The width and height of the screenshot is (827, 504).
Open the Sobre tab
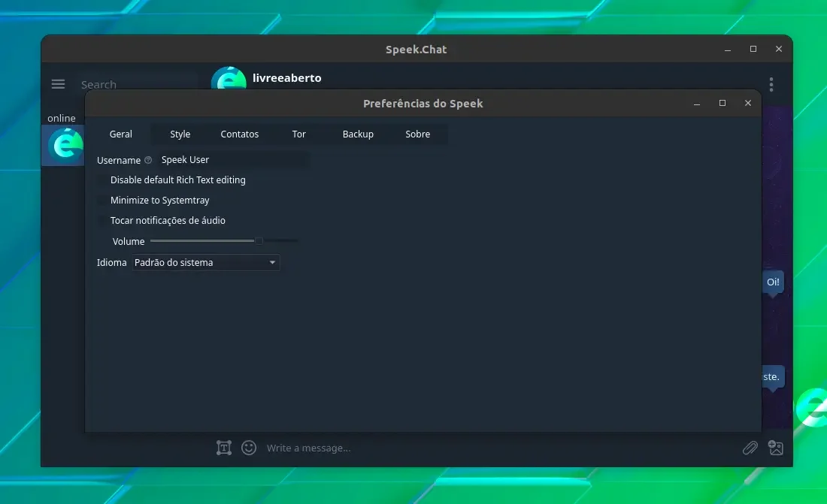[418, 134]
